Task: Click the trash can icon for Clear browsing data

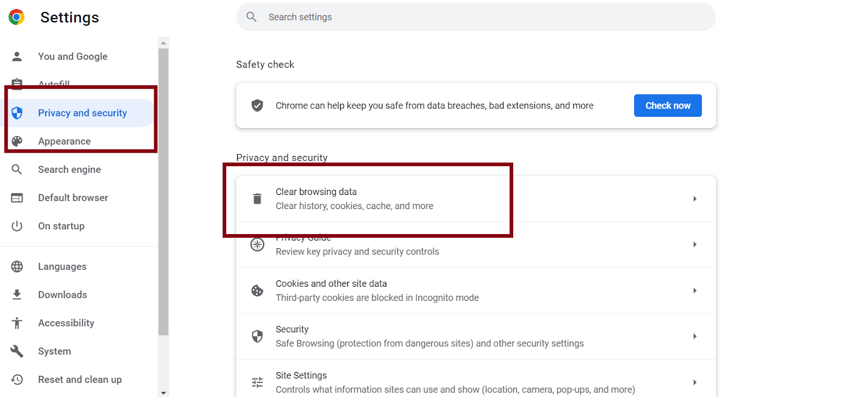Action: [258, 199]
